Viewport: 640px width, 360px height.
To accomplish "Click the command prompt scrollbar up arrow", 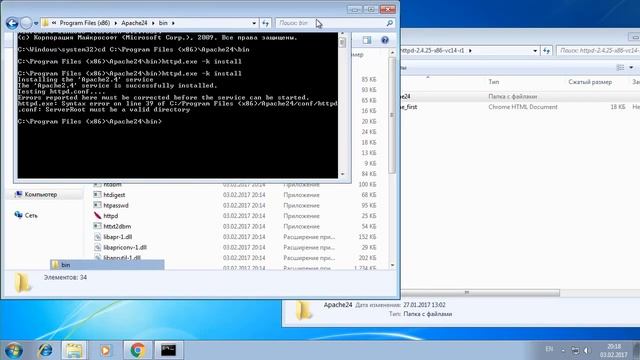I will [342, 34].
